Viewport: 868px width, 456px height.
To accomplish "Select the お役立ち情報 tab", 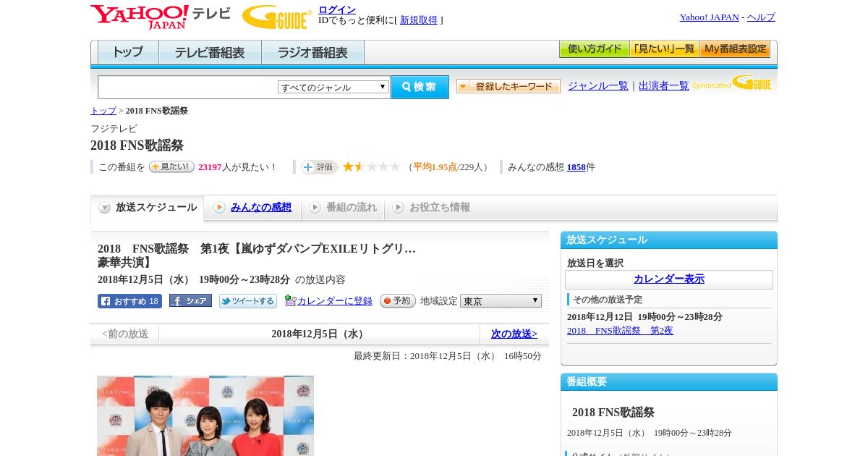I will click(x=431, y=208).
